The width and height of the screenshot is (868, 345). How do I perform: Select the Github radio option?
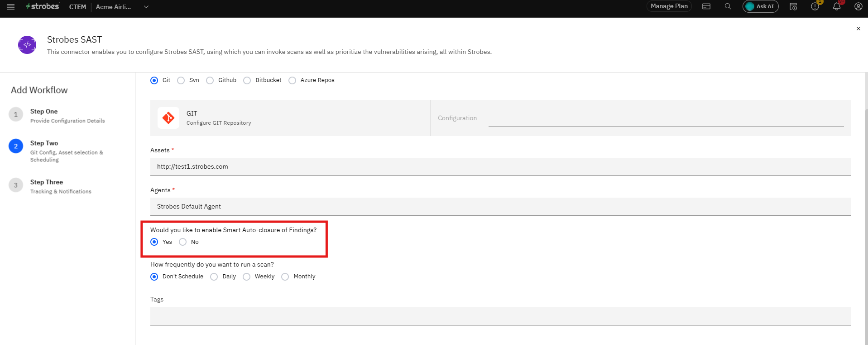point(210,80)
